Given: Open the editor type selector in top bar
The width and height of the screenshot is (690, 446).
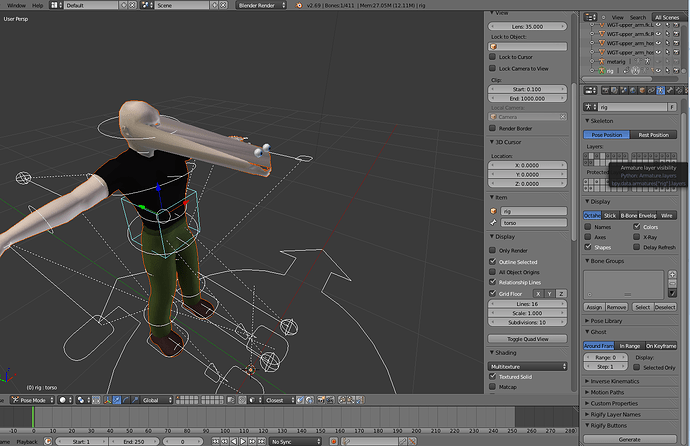Looking at the screenshot, I should click(x=55, y=5).
